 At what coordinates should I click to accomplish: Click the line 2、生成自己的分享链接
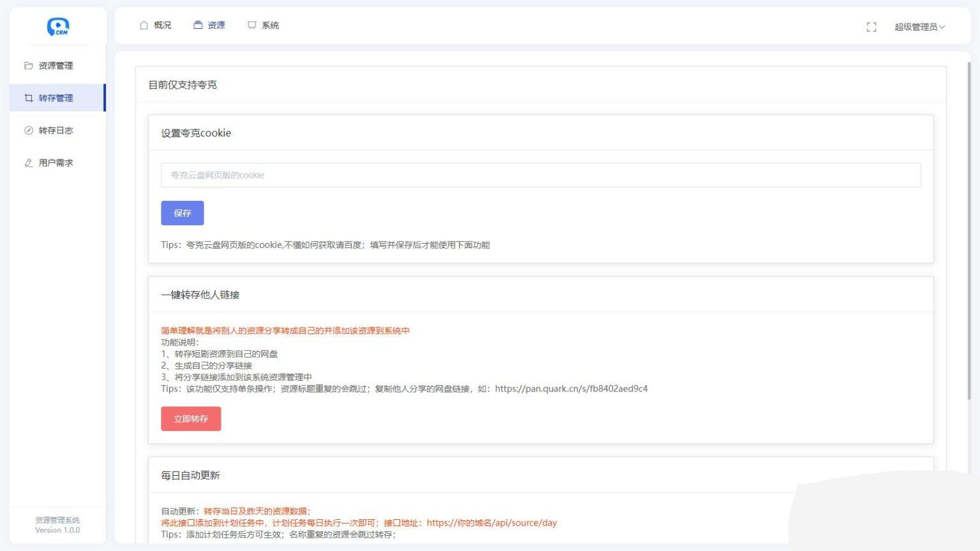206,366
